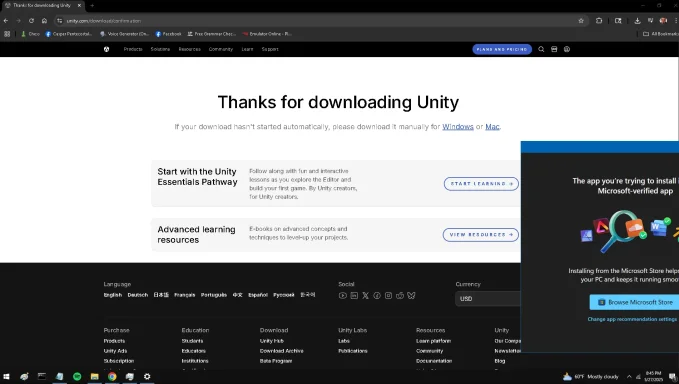Click the Windows download link
This screenshot has height=384, width=679.
458,127
